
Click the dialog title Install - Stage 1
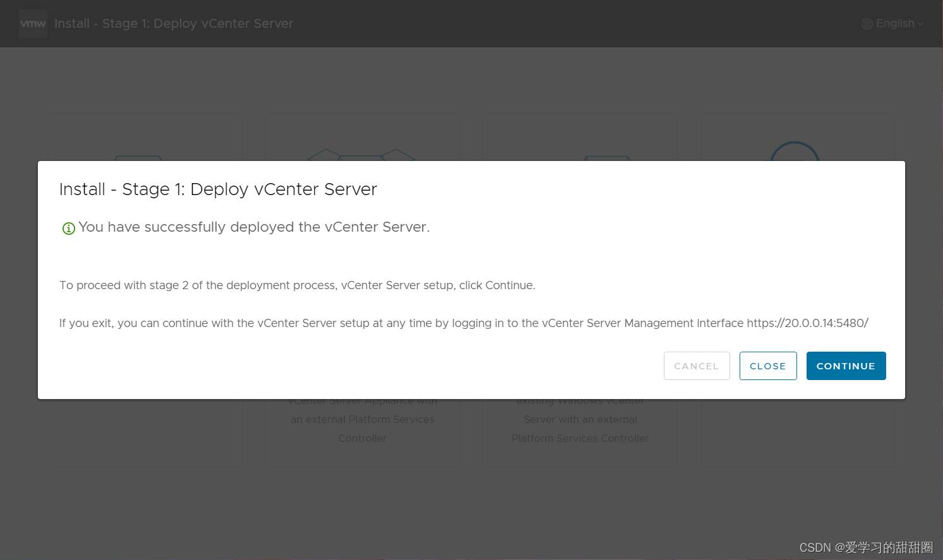(218, 189)
